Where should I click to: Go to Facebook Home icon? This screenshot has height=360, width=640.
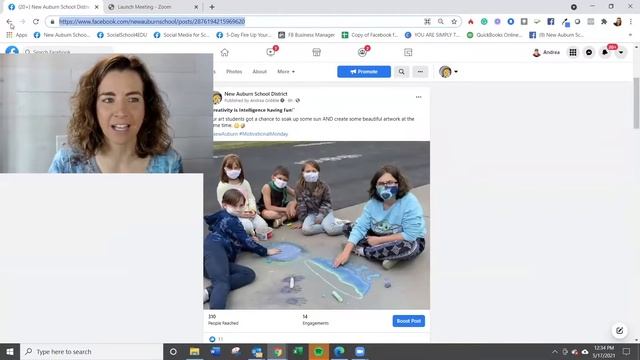pyautogui.click(x=224, y=52)
